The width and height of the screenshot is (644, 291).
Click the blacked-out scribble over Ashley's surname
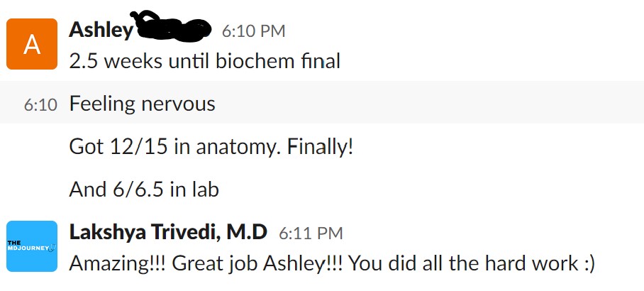[171, 27]
